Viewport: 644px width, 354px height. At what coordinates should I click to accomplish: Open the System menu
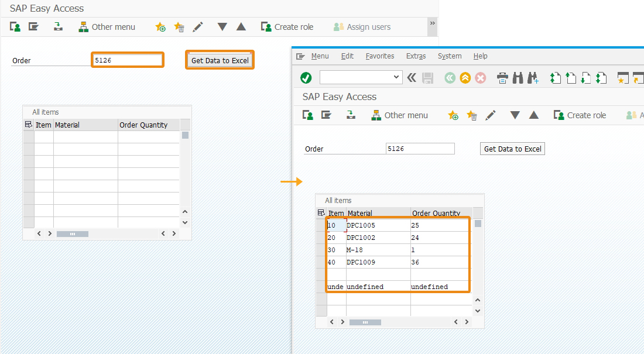point(450,56)
